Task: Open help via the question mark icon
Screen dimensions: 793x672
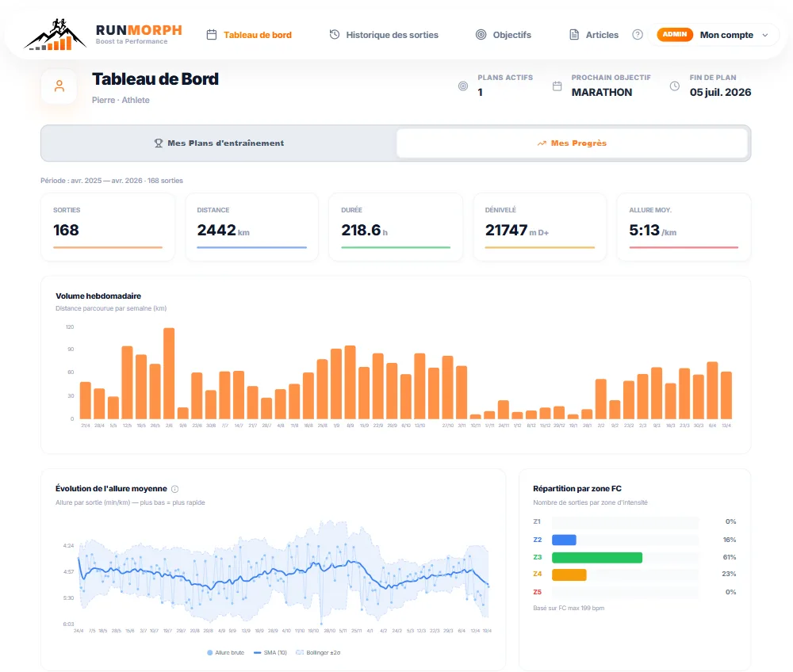Action: (638, 35)
